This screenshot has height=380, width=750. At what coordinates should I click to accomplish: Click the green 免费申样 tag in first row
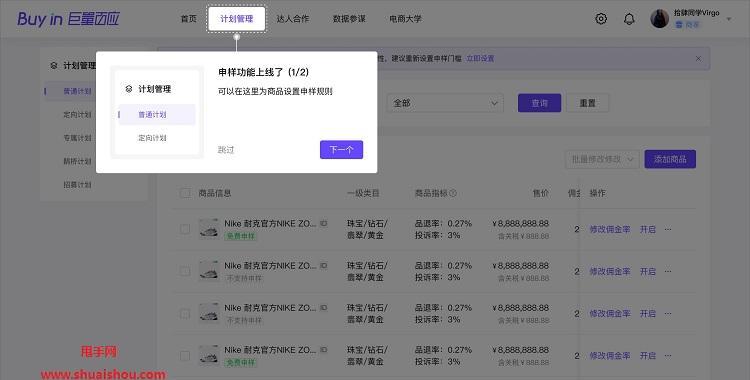pyautogui.click(x=241, y=236)
